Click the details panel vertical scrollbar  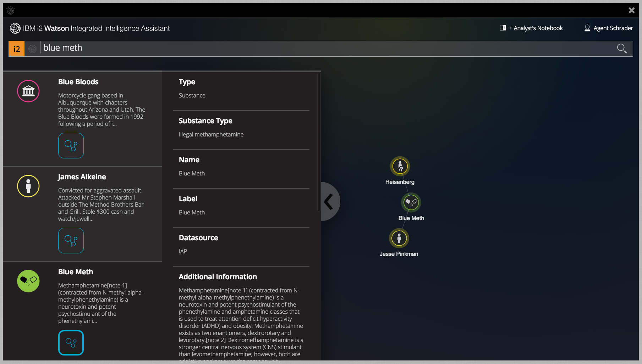tap(319, 142)
